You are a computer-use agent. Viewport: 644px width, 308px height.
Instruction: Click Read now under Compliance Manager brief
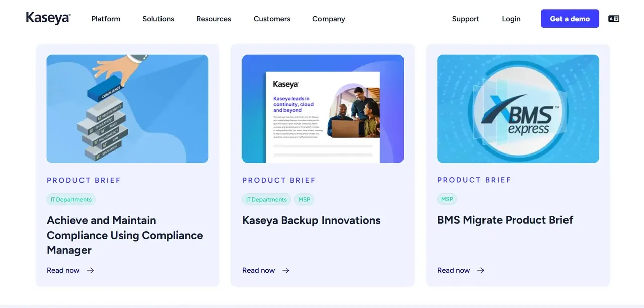click(x=63, y=270)
